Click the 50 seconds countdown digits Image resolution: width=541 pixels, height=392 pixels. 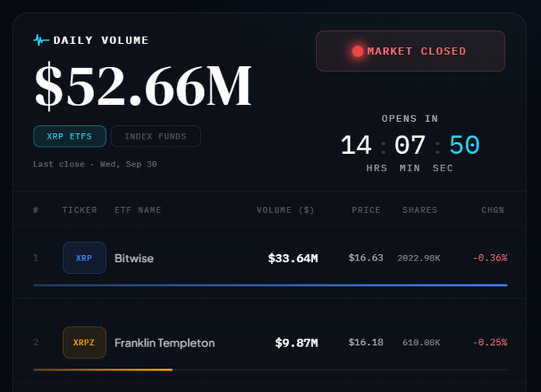pyautogui.click(x=465, y=145)
